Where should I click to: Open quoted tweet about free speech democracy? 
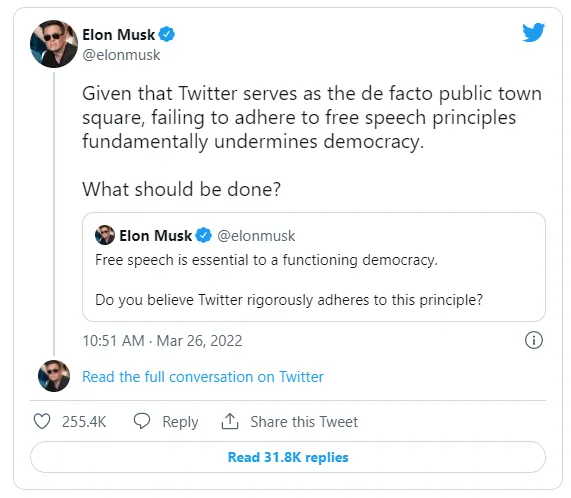(x=314, y=267)
